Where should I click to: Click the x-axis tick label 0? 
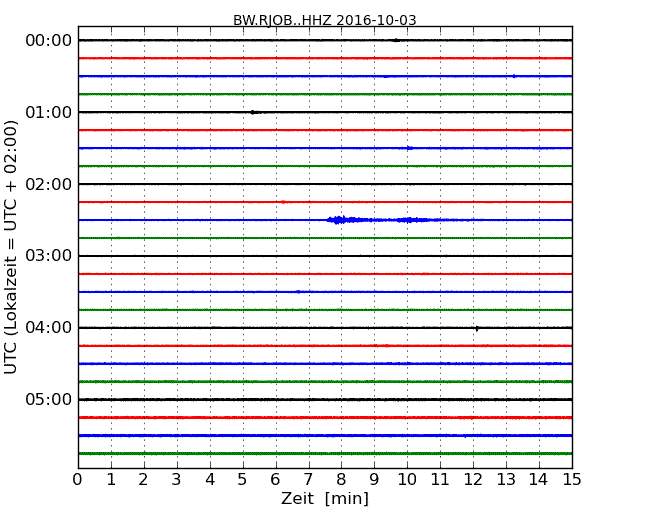point(78,480)
